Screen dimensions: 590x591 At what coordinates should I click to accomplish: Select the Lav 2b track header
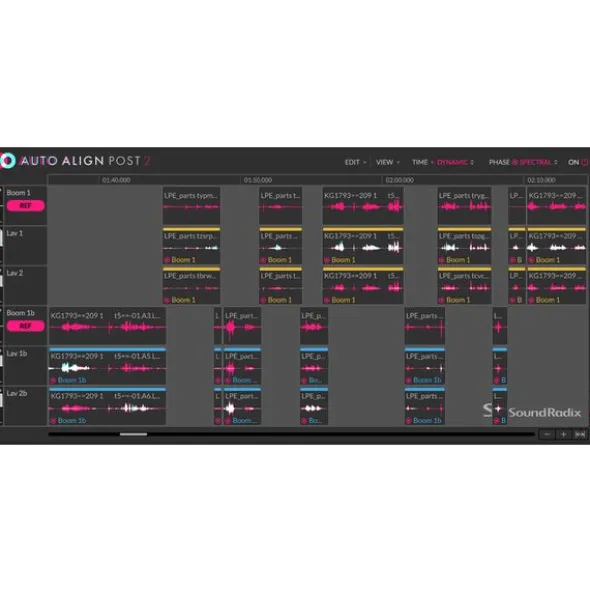pos(25,406)
